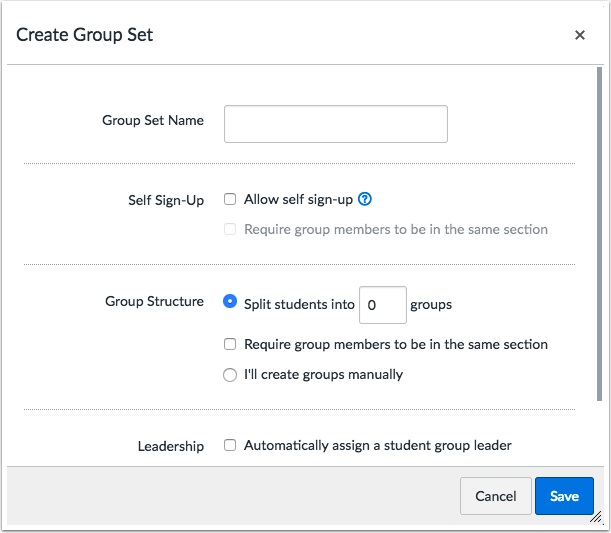Image resolution: width=611 pixels, height=533 pixels.
Task: Click the "I'll create groups manually" label text
Action: (x=323, y=375)
